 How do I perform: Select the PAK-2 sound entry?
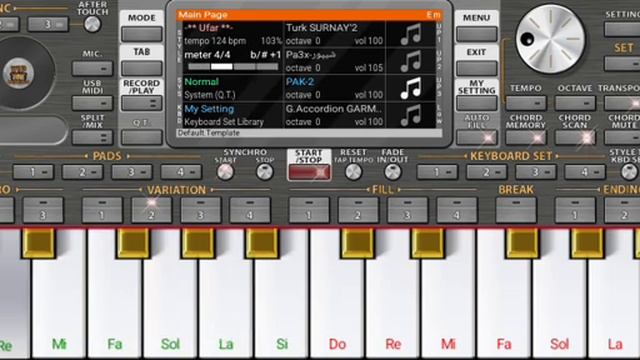(300, 82)
